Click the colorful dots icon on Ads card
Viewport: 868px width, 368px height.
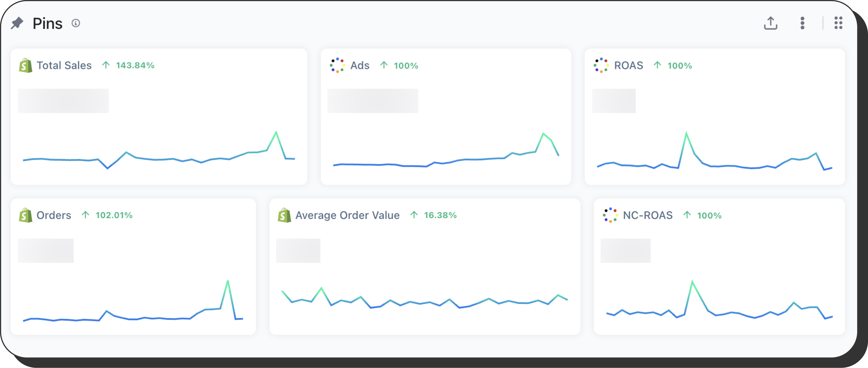pos(337,65)
